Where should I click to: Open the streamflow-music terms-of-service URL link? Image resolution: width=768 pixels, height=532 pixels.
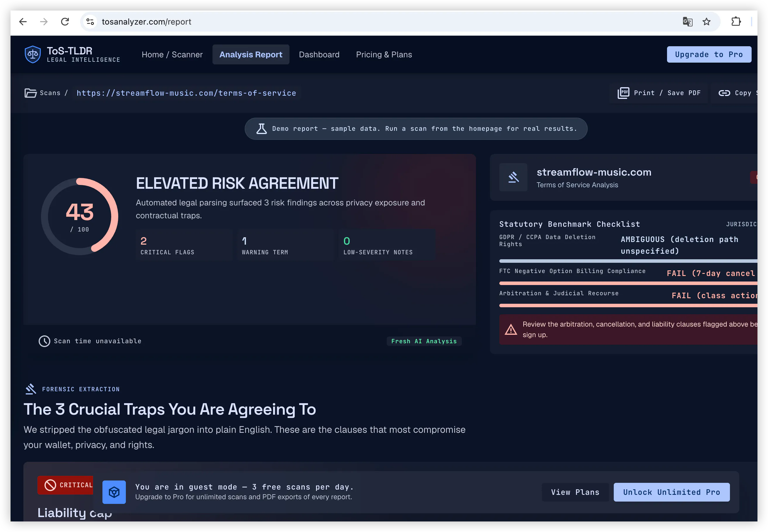click(x=186, y=93)
